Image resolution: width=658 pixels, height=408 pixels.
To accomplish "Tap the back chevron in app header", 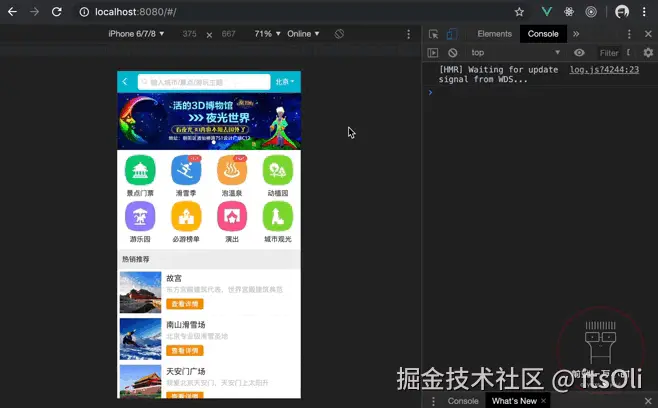I will tap(125, 81).
